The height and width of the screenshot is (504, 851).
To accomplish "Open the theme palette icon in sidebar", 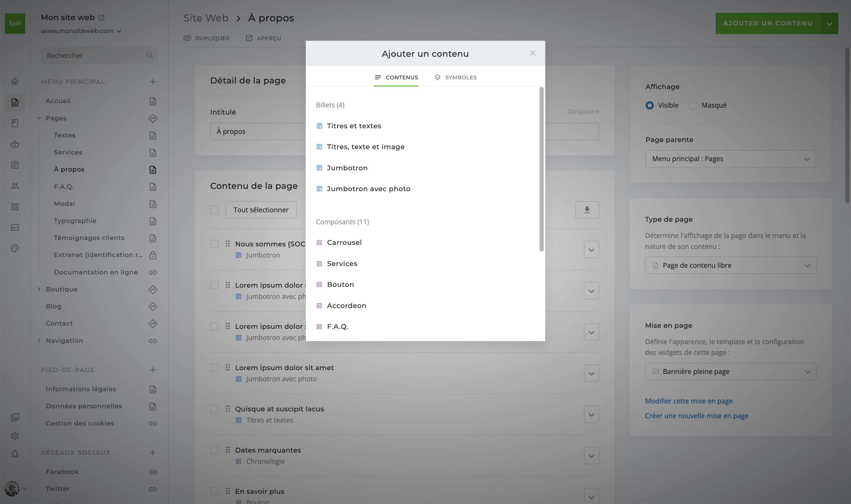I will point(15,248).
